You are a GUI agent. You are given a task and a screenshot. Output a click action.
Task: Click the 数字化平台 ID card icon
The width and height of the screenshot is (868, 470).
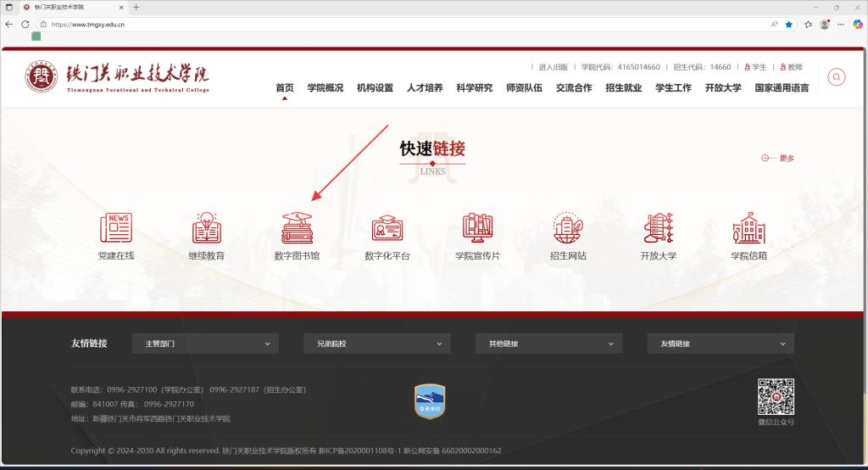[387, 228]
